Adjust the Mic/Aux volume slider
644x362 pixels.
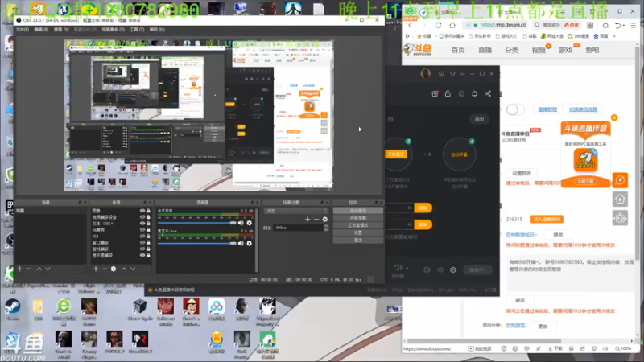[x=197, y=244]
